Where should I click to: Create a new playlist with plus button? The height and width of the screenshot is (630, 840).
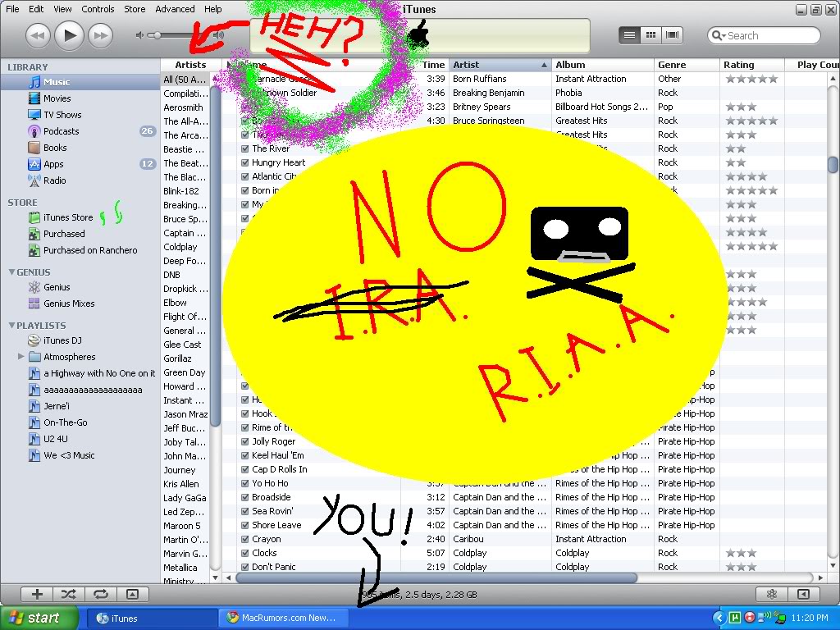coord(37,594)
